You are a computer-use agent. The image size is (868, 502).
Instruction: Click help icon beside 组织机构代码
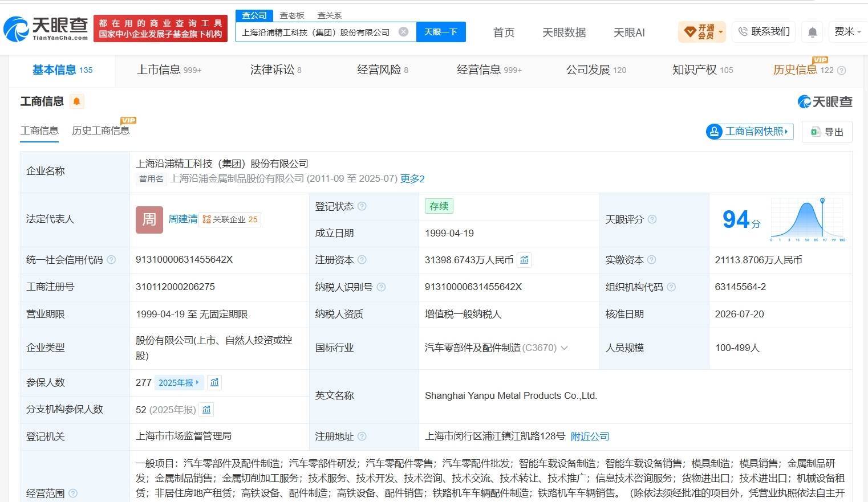coord(671,287)
